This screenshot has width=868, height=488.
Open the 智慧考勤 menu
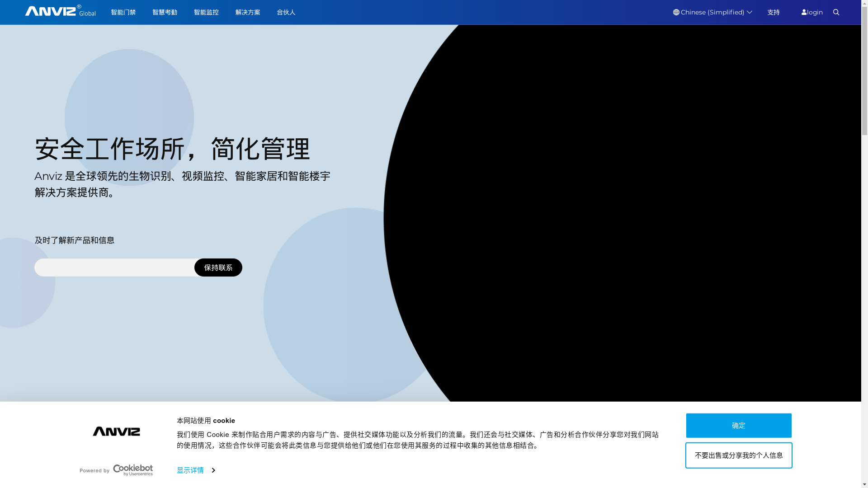click(x=165, y=12)
